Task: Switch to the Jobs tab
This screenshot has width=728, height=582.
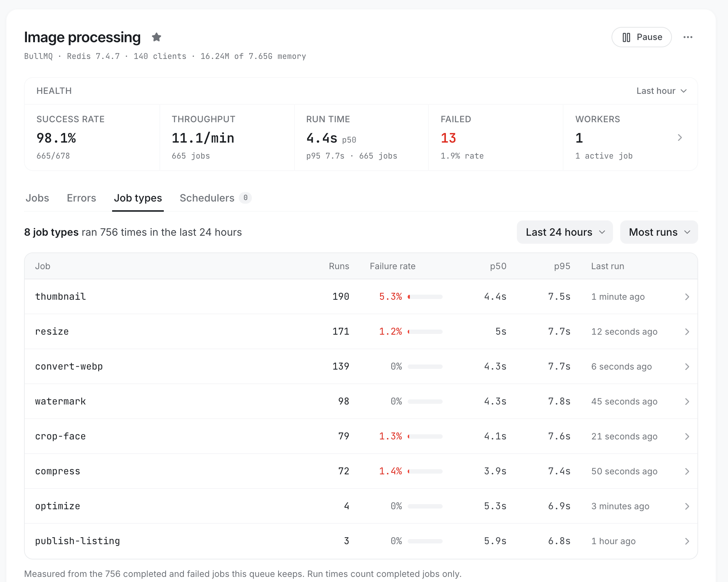Action: pos(37,198)
